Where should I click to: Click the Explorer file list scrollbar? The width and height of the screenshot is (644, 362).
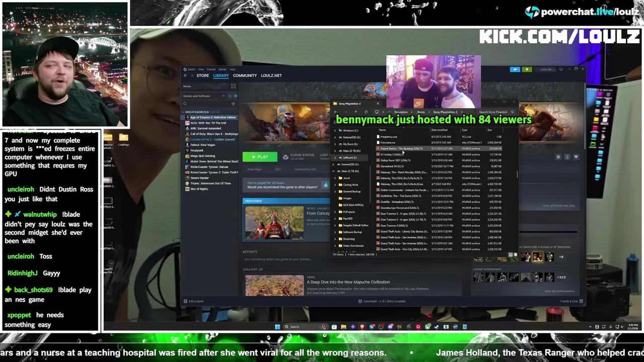click(518, 174)
